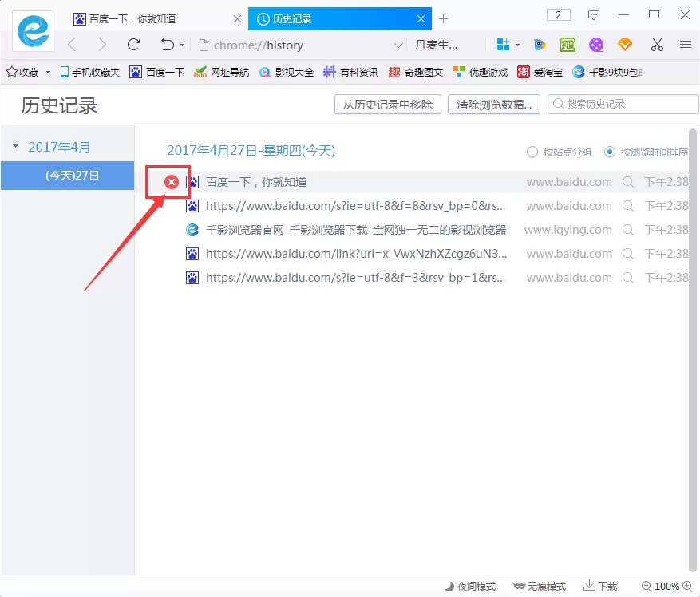Screen dimensions: 700x597
Task: Open the purple film reel icon
Action: [x=596, y=45]
